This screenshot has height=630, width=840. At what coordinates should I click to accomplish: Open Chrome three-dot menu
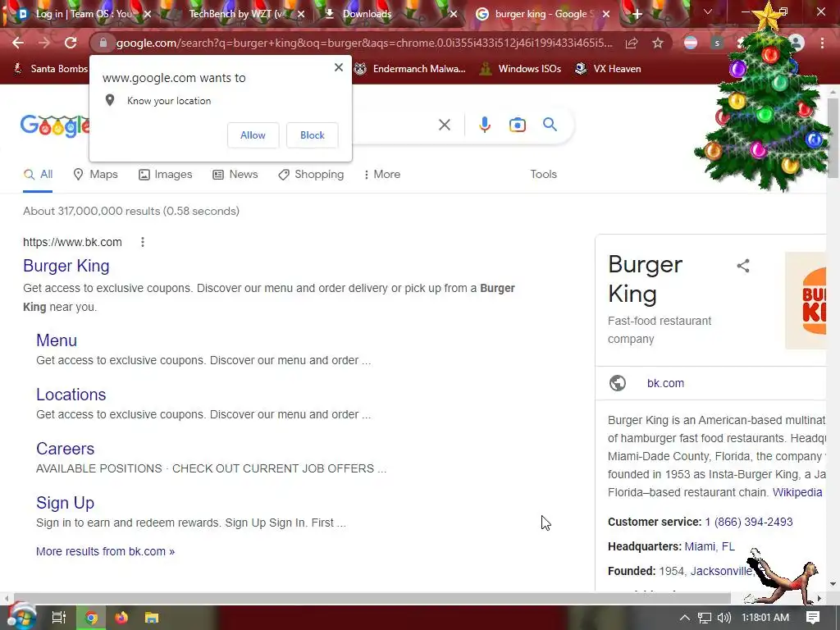point(822,43)
